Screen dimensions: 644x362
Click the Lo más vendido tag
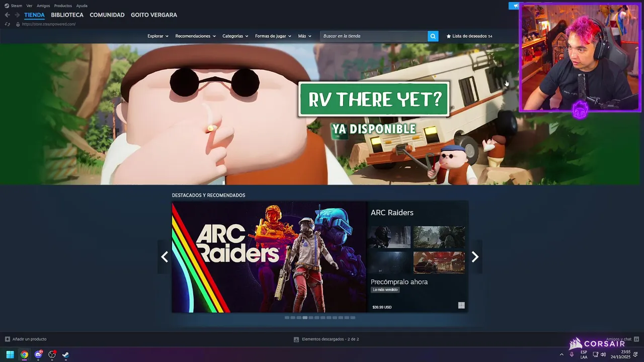pyautogui.click(x=385, y=290)
